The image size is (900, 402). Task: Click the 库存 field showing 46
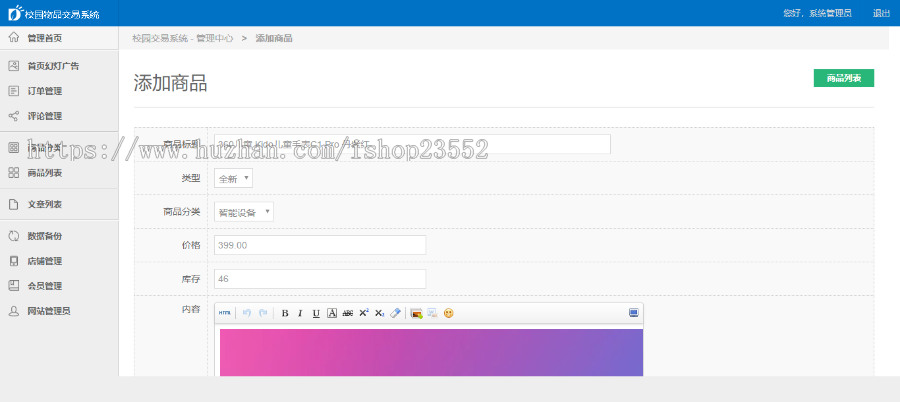pyautogui.click(x=320, y=279)
